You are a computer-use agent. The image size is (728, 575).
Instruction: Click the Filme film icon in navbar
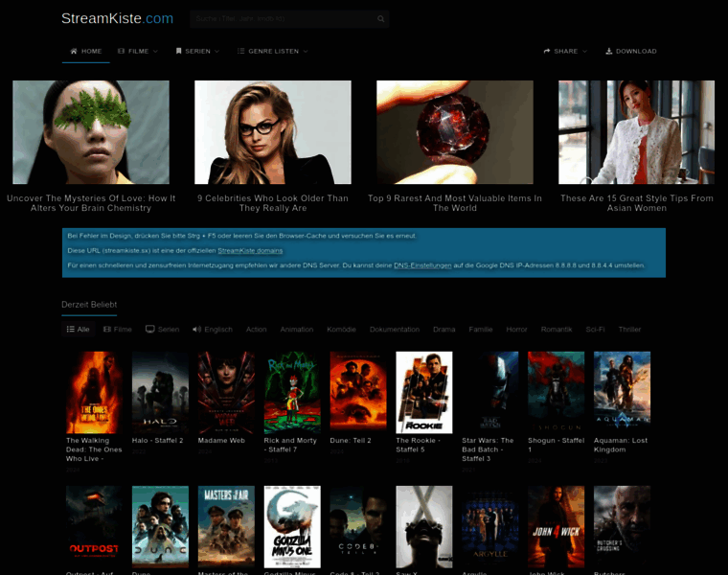122,51
